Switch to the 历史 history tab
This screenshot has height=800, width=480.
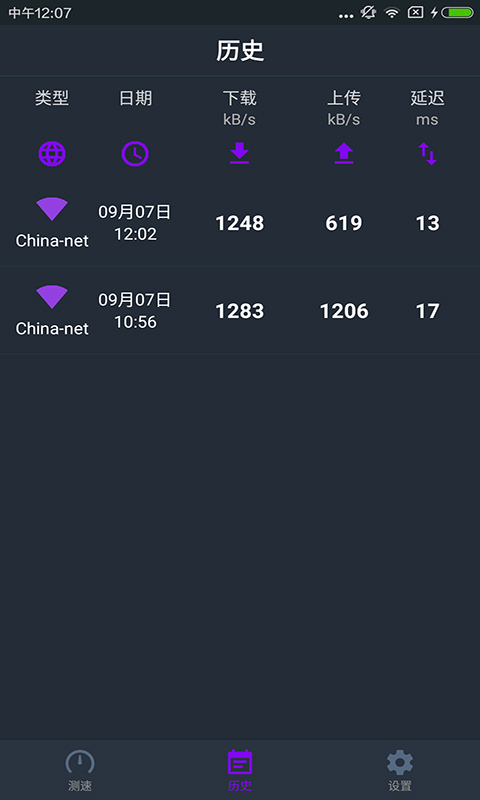240,770
